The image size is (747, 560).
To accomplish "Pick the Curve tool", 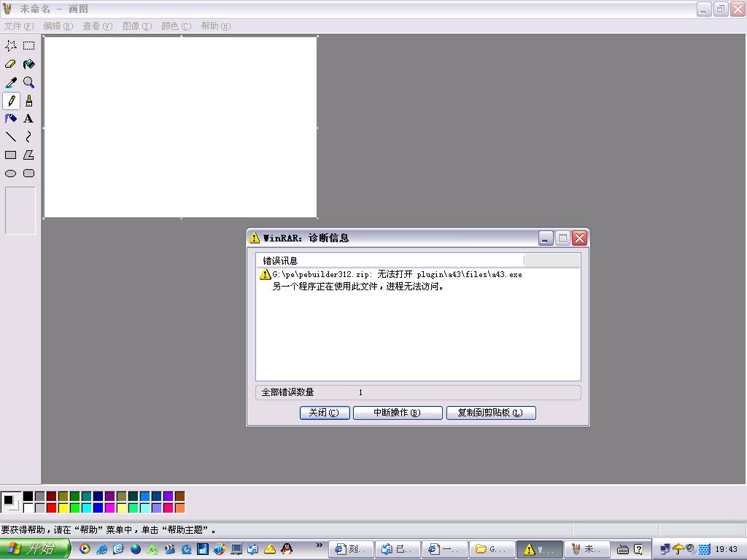I will click(29, 136).
